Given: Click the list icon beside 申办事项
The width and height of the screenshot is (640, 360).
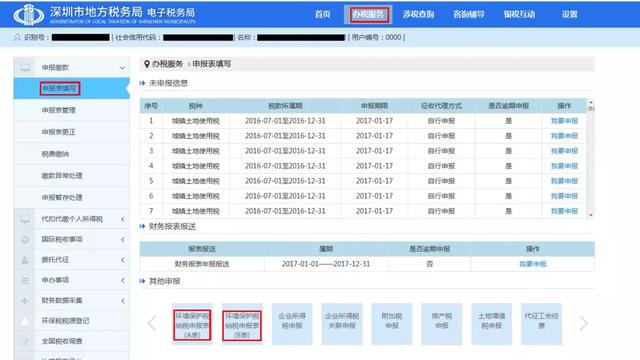Looking at the screenshot, I should click(x=25, y=280).
